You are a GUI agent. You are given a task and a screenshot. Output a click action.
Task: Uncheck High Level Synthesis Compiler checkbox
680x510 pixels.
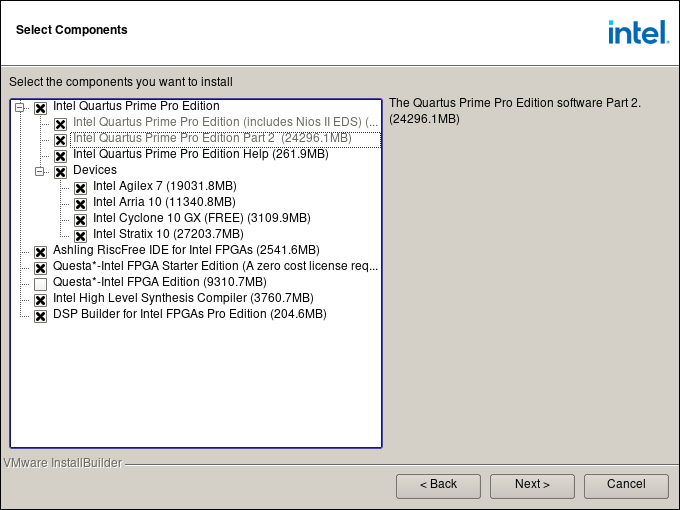[40, 301]
